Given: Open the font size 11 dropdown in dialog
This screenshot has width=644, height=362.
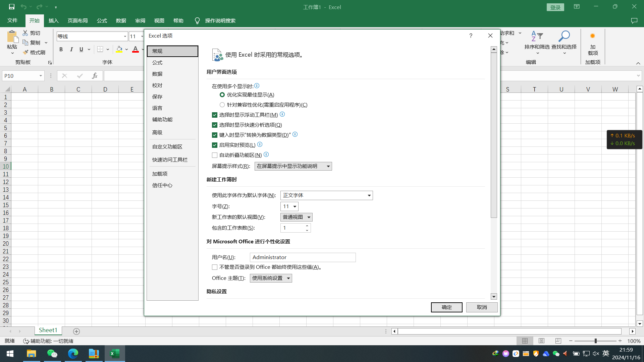Looking at the screenshot, I should point(289,206).
